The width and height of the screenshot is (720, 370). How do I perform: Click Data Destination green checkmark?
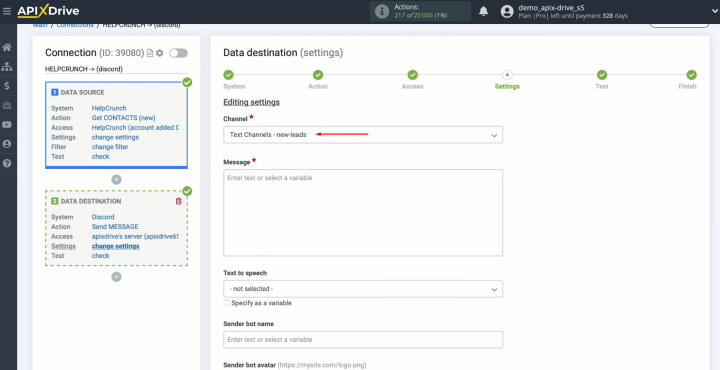pos(187,191)
